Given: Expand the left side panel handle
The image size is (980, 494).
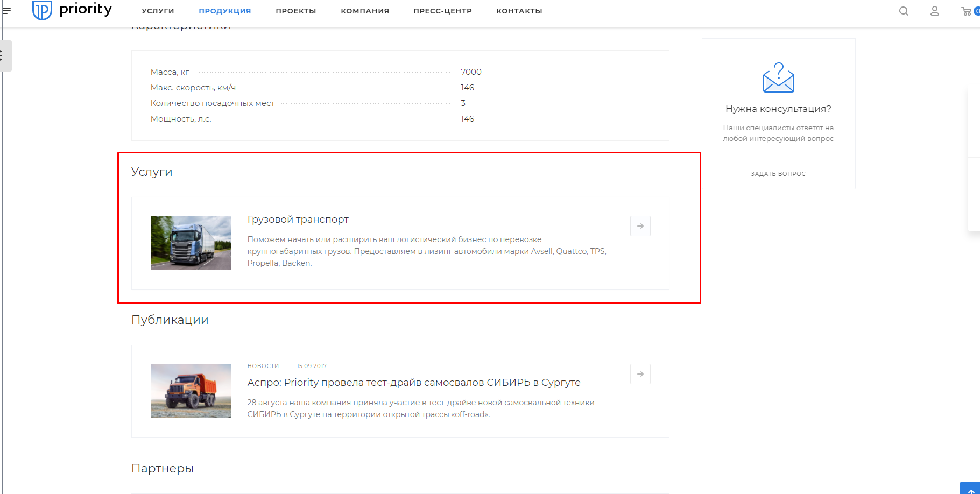Looking at the screenshot, I should [5, 55].
